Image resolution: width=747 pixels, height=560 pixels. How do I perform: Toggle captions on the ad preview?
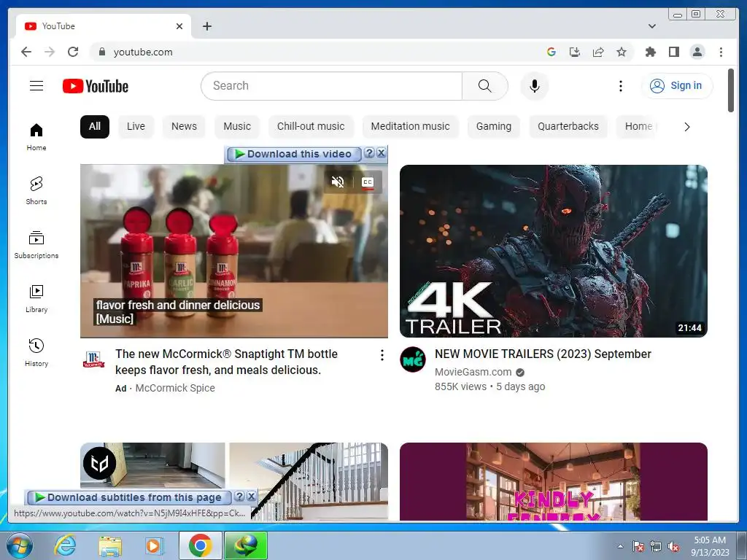(x=368, y=182)
